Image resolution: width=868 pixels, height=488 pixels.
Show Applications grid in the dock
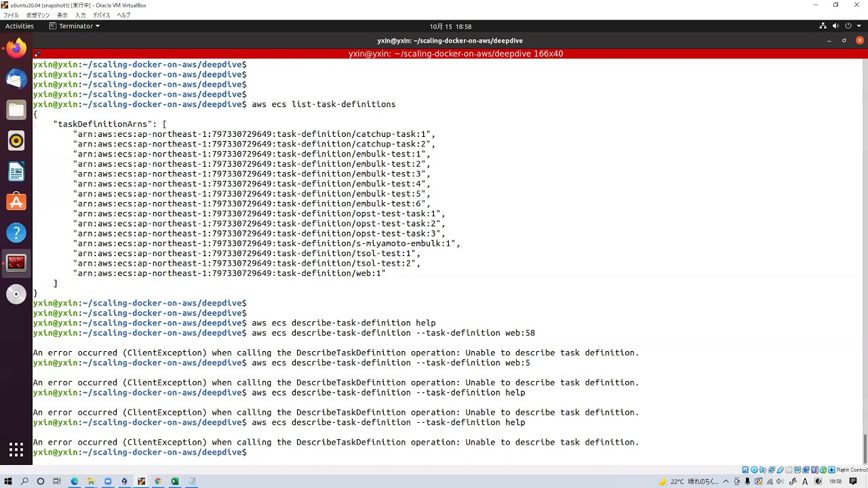(16, 449)
